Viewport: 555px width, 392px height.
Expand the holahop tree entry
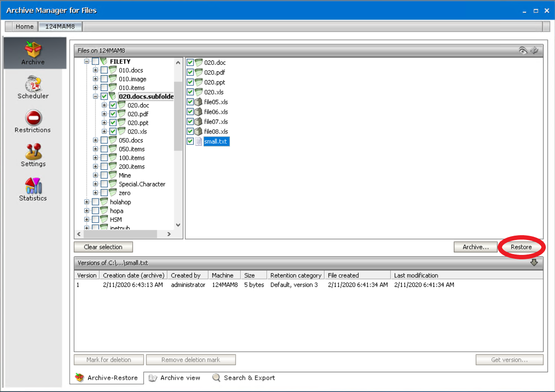[87, 202]
